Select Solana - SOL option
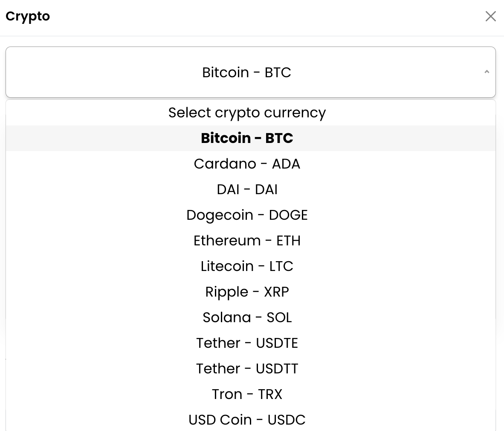 (x=247, y=317)
